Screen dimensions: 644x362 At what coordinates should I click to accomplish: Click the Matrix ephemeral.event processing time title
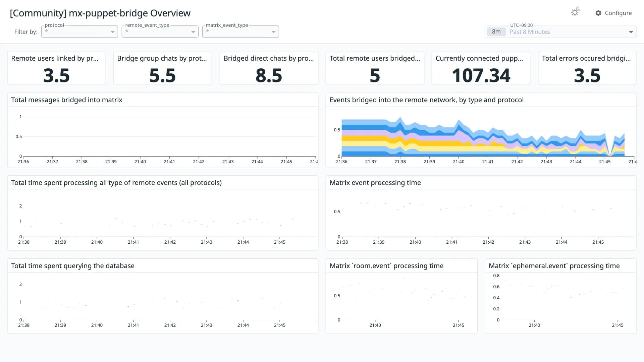pos(554,266)
